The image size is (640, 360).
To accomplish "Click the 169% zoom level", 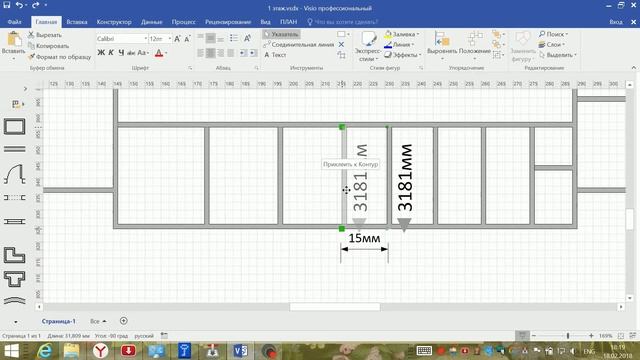I will tap(605, 336).
